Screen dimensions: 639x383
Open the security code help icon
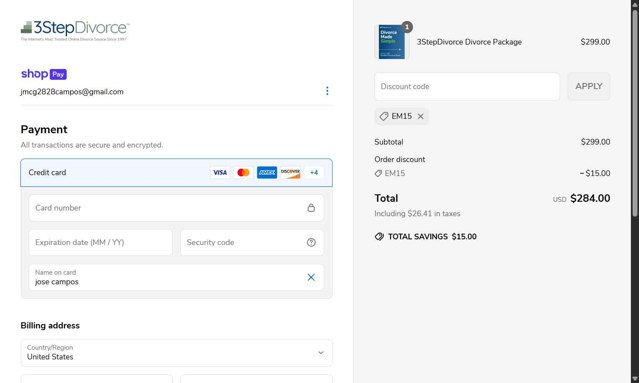tap(311, 242)
